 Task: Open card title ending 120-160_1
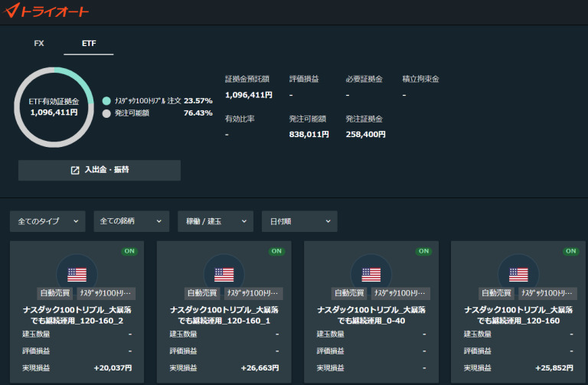coord(224,315)
